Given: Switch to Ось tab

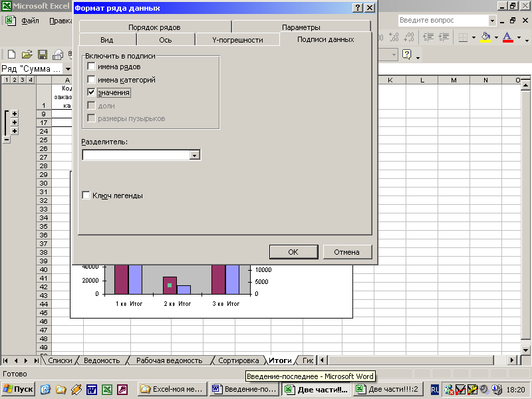Looking at the screenshot, I should [x=166, y=40].
